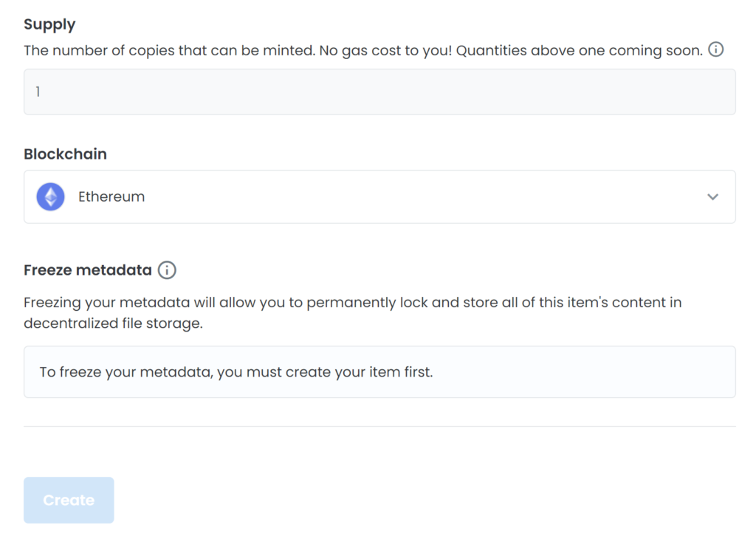Click "No gas cost to you!" text
This screenshot has width=756, height=542.
[x=385, y=51]
